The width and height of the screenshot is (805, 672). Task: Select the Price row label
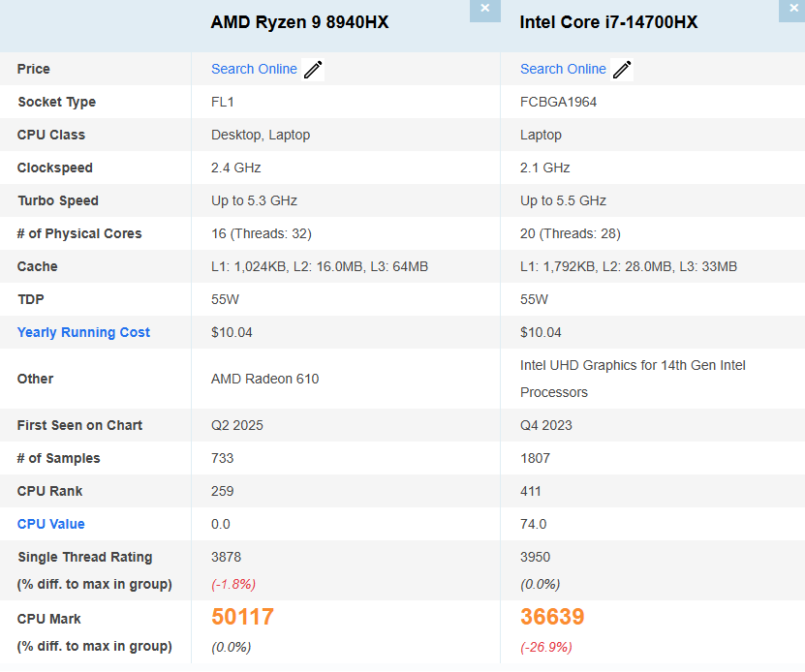click(x=33, y=69)
